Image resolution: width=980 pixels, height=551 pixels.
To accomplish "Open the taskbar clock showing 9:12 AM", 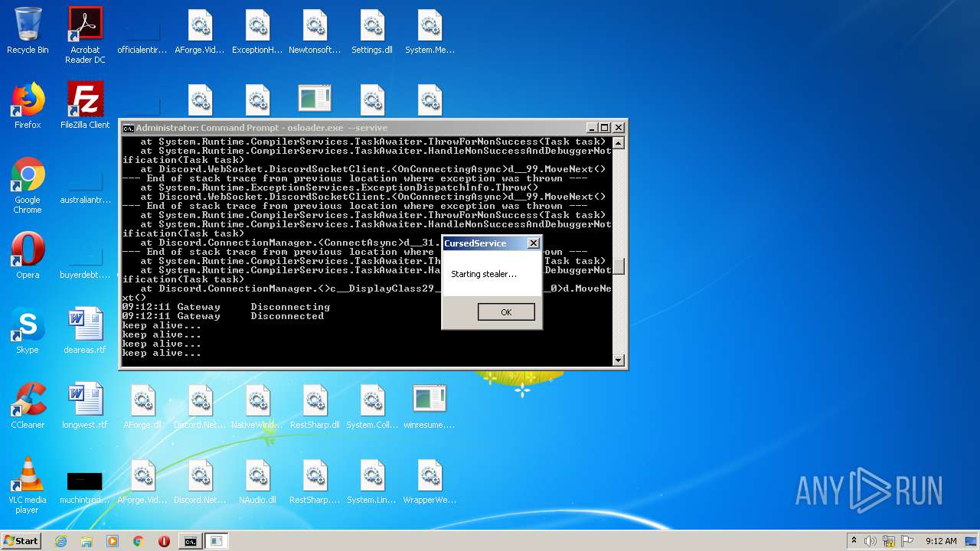I will click(941, 541).
